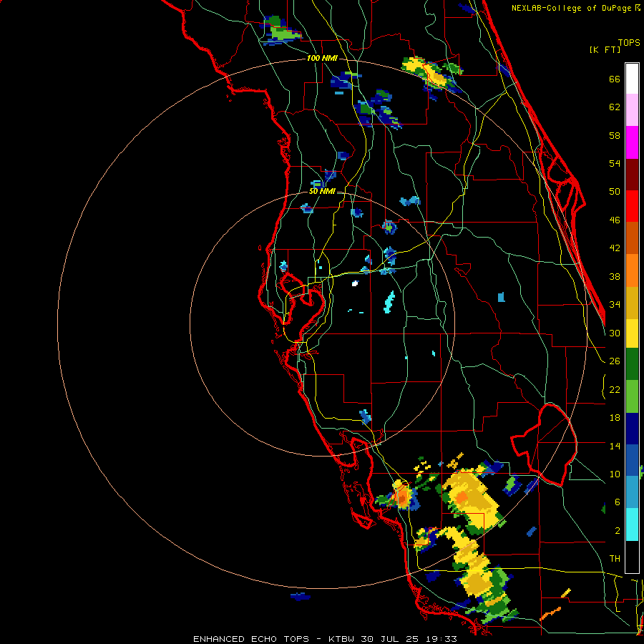Click the navy blue legend swatch
644x644 pixels.
pos(632,429)
